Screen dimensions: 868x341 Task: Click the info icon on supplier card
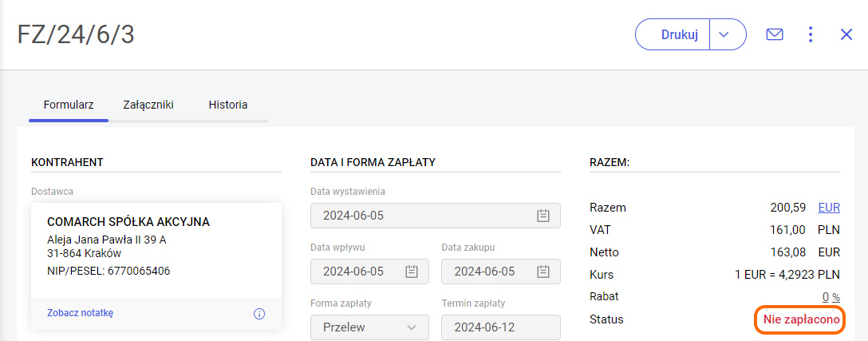coord(259,314)
